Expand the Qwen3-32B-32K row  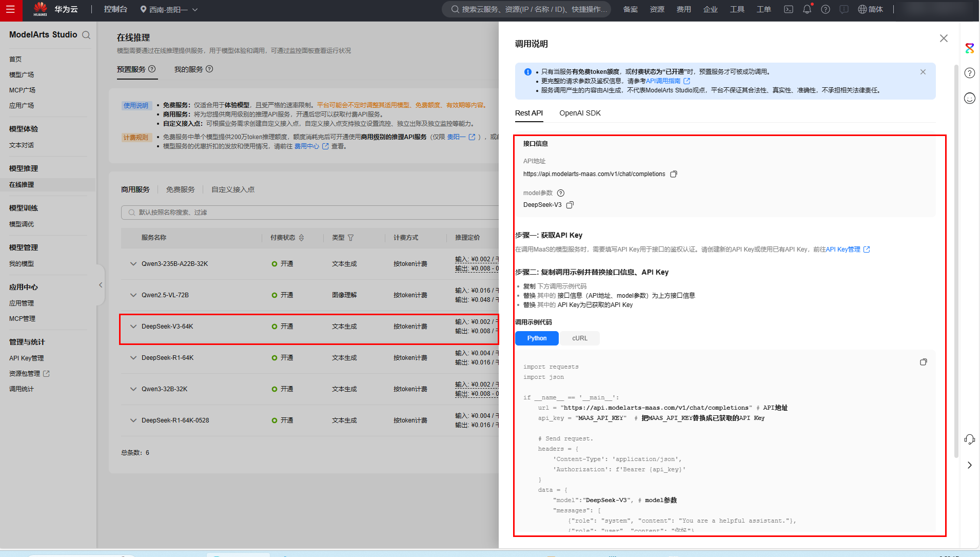tap(133, 389)
